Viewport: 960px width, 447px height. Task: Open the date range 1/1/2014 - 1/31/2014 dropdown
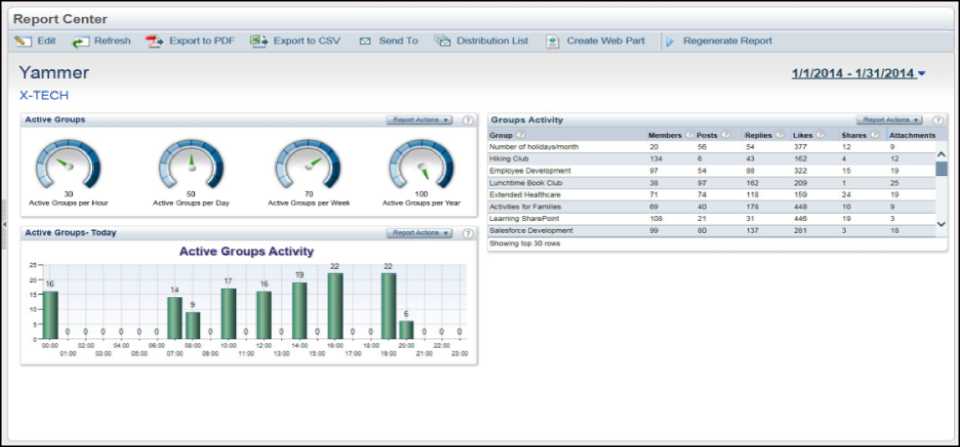(x=858, y=73)
